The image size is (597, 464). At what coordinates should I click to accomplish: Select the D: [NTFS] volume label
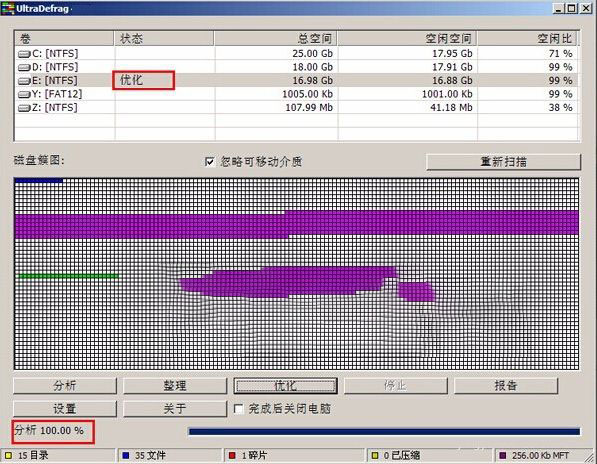point(55,67)
